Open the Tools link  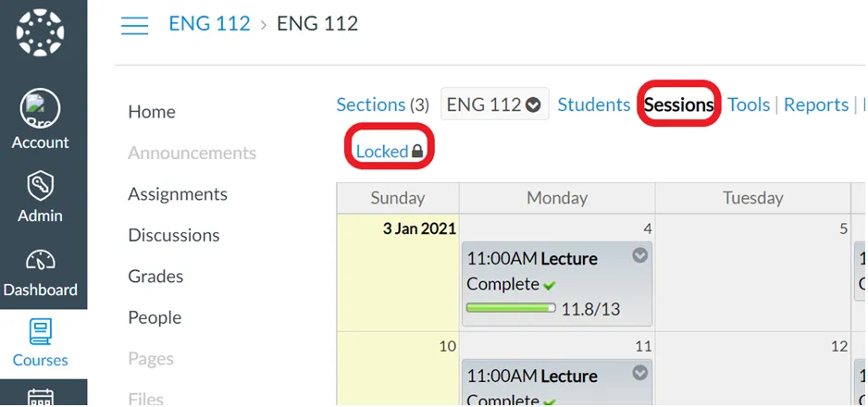pyautogui.click(x=749, y=105)
